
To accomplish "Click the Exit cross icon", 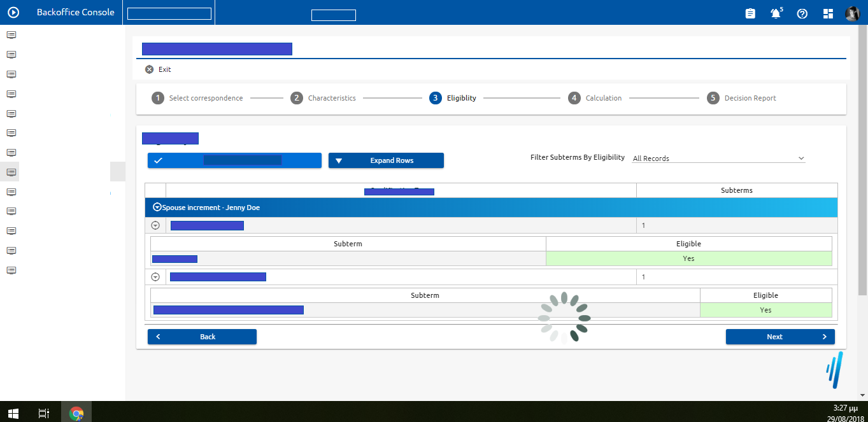I will pyautogui.click(x=149, y=69).
